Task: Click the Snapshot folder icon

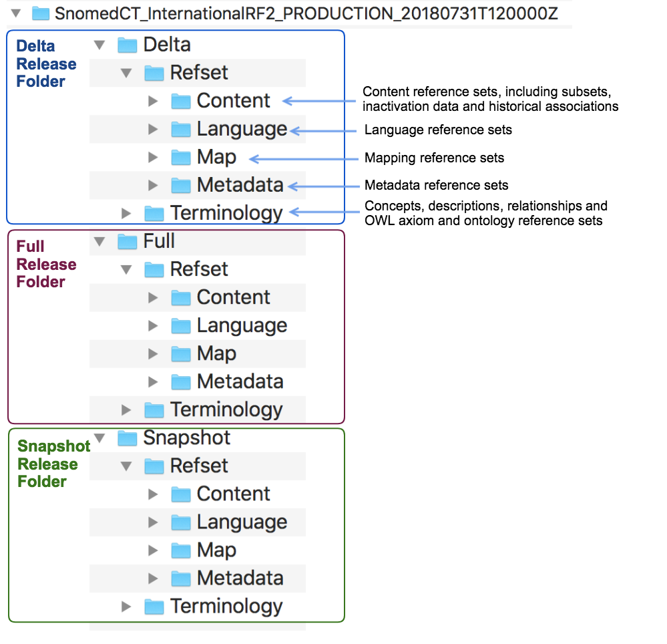Action: point(127,438)
